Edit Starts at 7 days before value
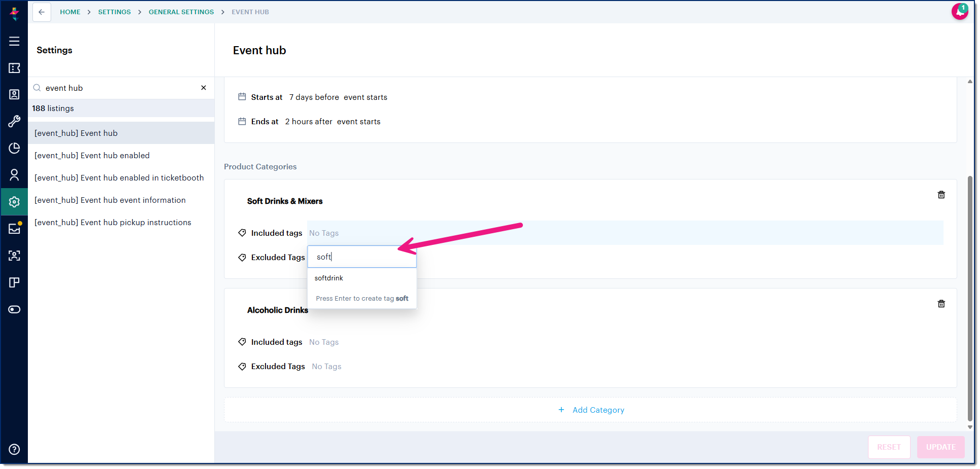The image size is (980, 469). [314, 97]
